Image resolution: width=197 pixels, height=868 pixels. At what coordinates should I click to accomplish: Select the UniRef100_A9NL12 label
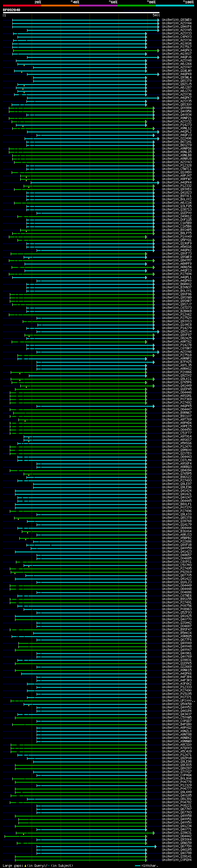coord(177,128)
